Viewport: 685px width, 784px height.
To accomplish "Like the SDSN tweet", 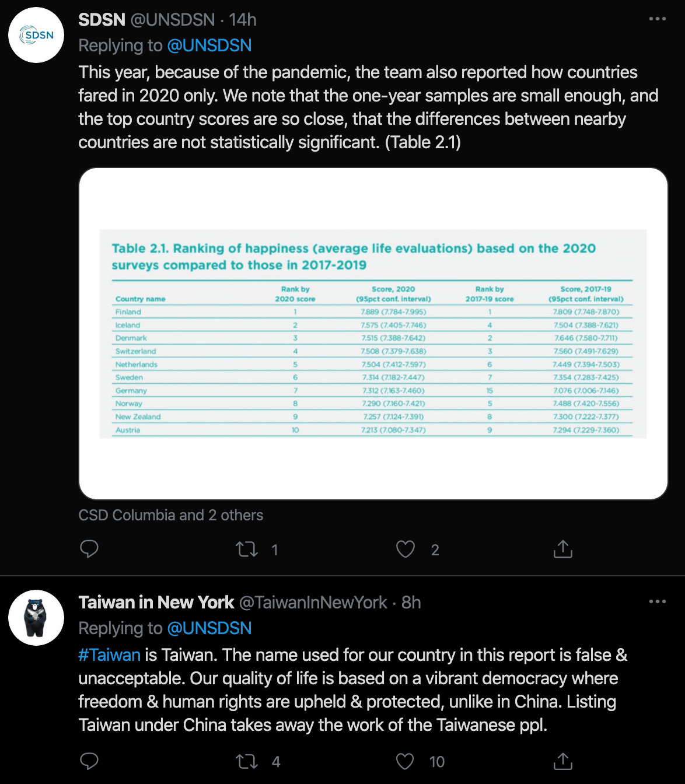I will [x=405, y=549].
